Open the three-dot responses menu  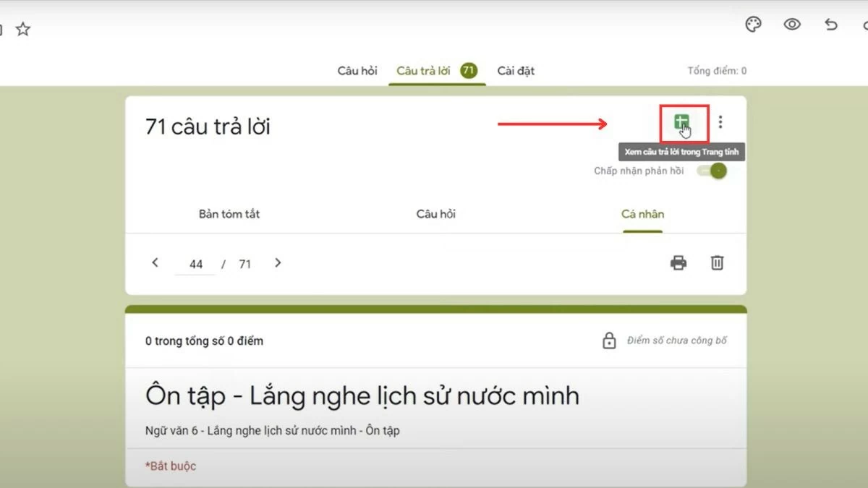[x=720, y=121]
